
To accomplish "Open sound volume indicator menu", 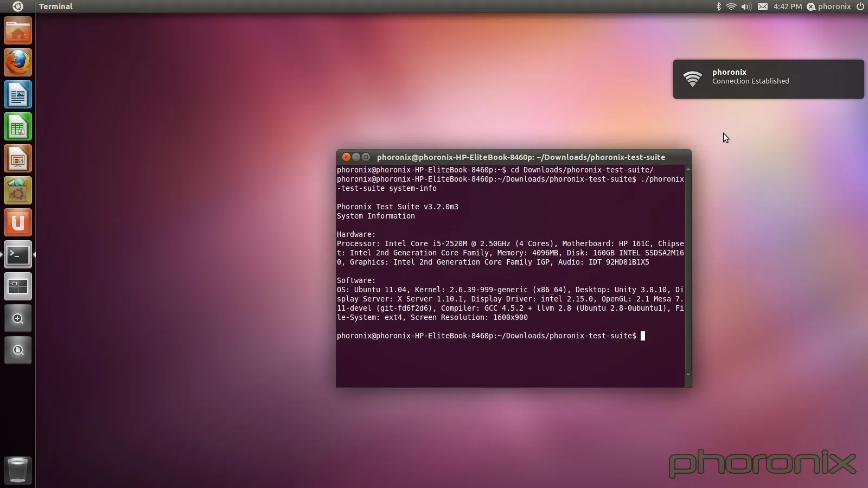I will (746, 7).
